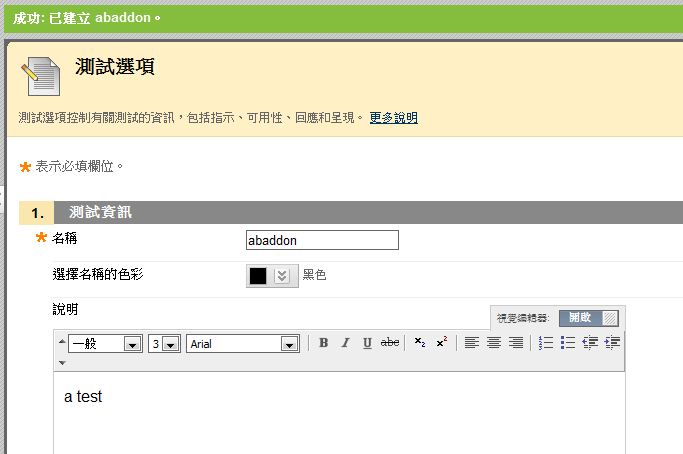Underline the selected text
This screenshot has height=454, width=683.
[367, 343]
